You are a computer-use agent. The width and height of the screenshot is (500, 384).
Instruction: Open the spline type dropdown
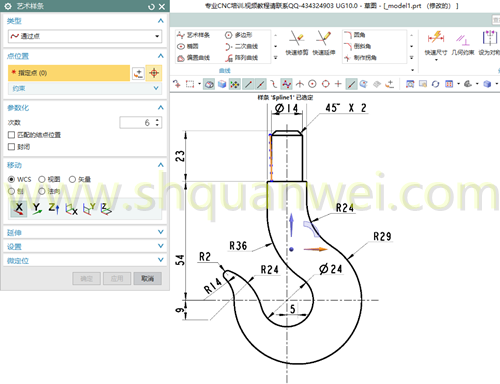pos(85,36)
